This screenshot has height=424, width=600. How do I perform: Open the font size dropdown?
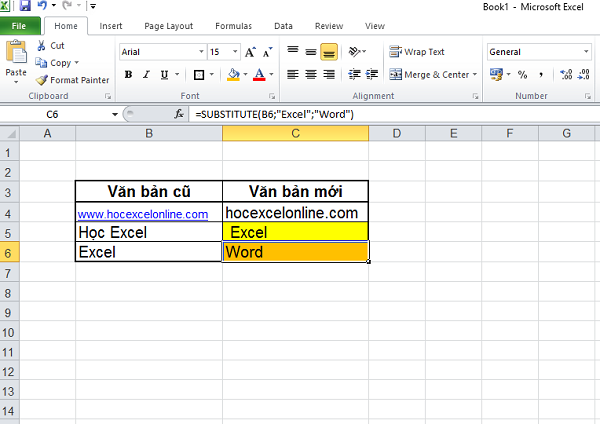click(235, 52)
